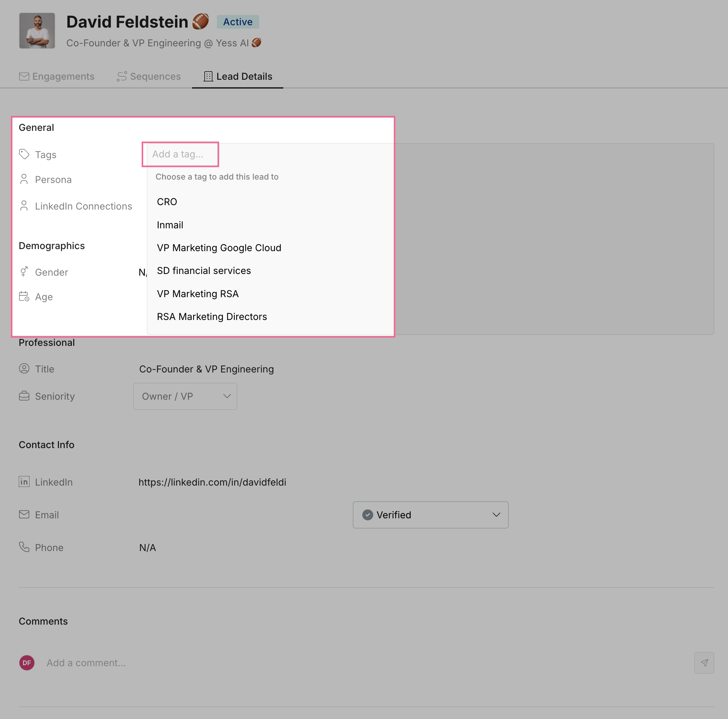The image size is (728, 719).
Task: Click the LinkedIn logo icon in Contact Info
Action: tap(24, 481)
